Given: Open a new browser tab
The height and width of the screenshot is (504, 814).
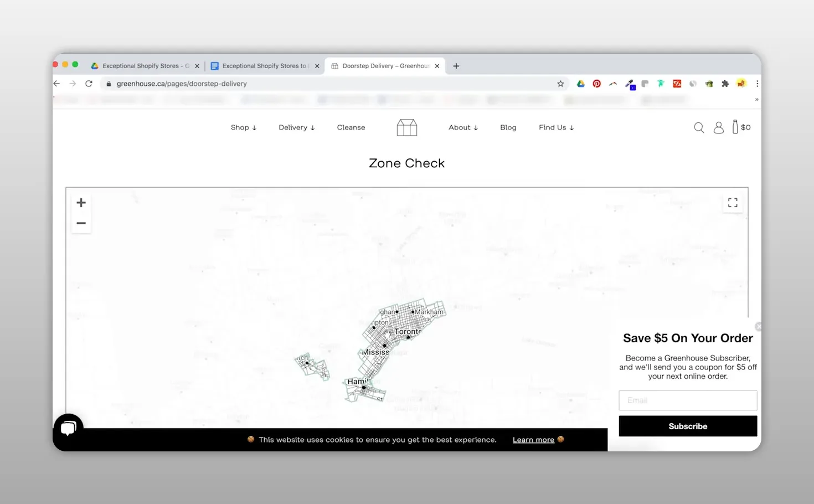Looking at the screenshot, I should click(x=456, y=66).
